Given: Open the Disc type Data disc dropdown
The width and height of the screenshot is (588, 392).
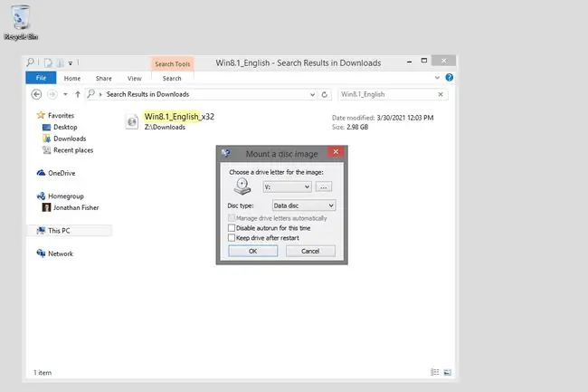Looking at the screenshot, I should coord(303,206).
